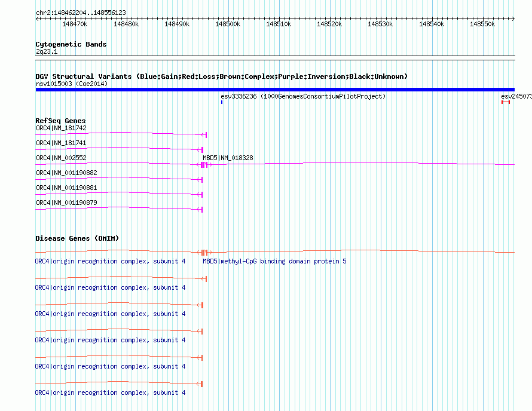This screenshot has width=532, height=411.
Task: Select transcript ORC4|NM_181741 label
Action: [x=61, y=143]
